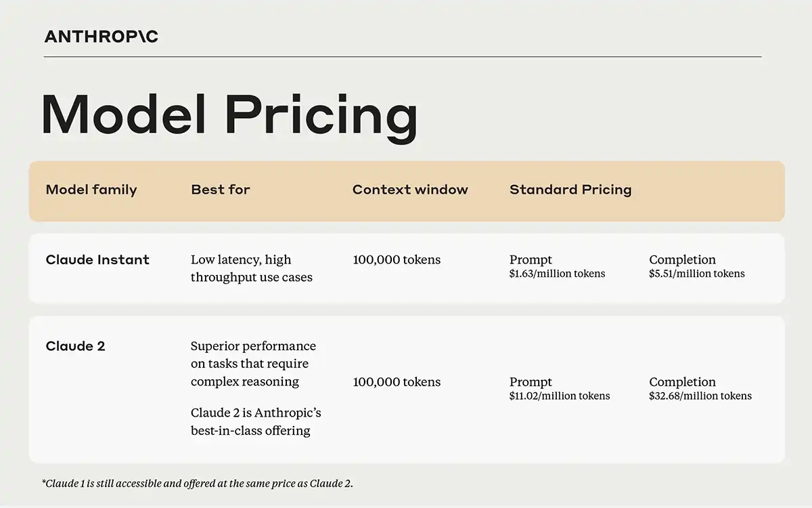Click the Claude 1 footnote text
This screenshot has width=812, height=508.
pyautogui.click(x=197, y=484)
